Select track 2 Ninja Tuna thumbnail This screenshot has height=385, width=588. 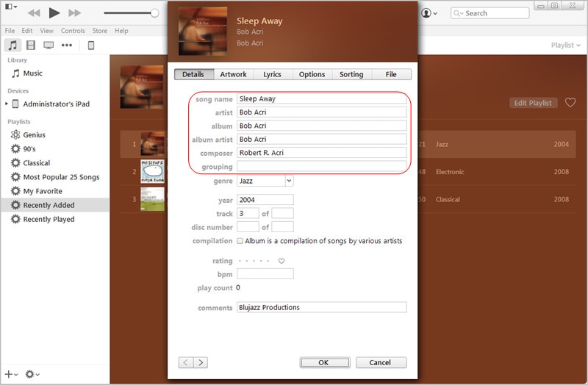click(152, 171)
